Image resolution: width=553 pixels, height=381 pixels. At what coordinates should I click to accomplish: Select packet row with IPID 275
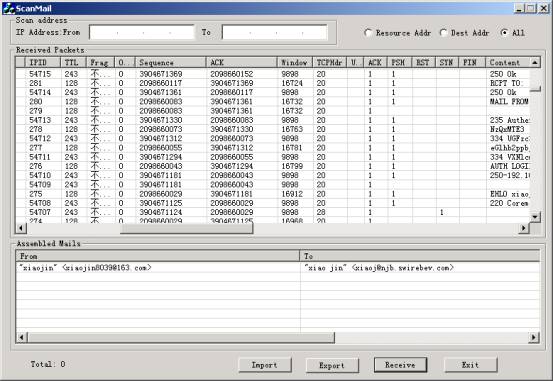pyautogui.click(x=273, y=194)
